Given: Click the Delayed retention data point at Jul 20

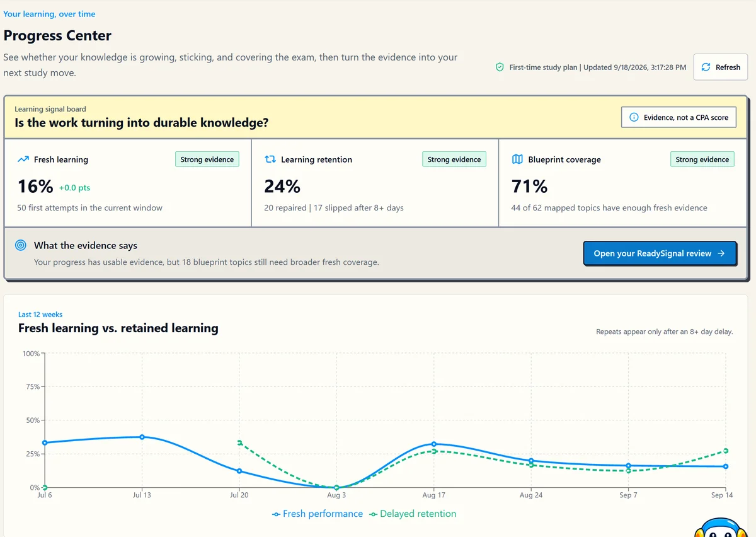Looking at the screenshot, I should pos(239,442).
